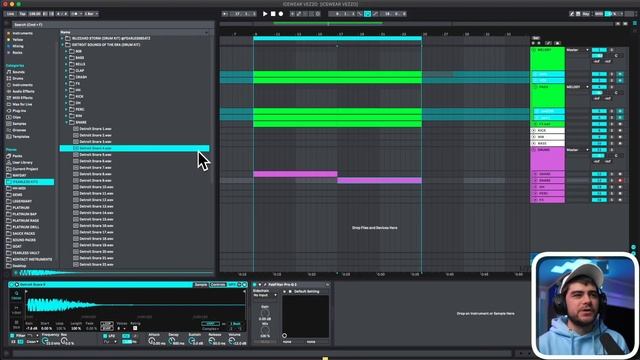The image size is (640, 360).
Task: Fold the MELODY group track
Action: (534, 50)
